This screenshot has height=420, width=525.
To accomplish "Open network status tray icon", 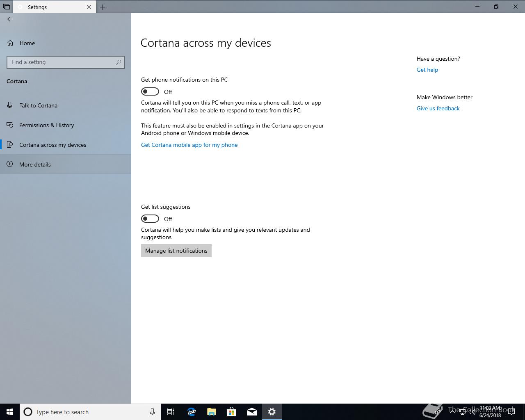I will 462,412.
